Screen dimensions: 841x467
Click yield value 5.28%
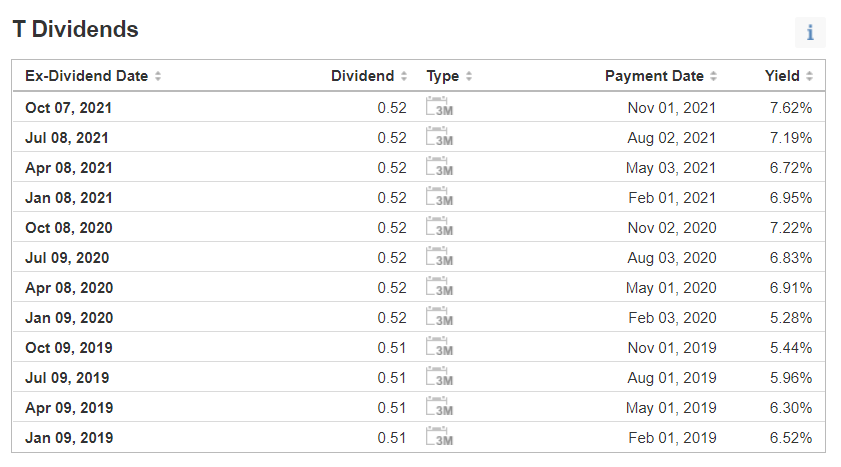pyautogui.click(x=791, y=318)
